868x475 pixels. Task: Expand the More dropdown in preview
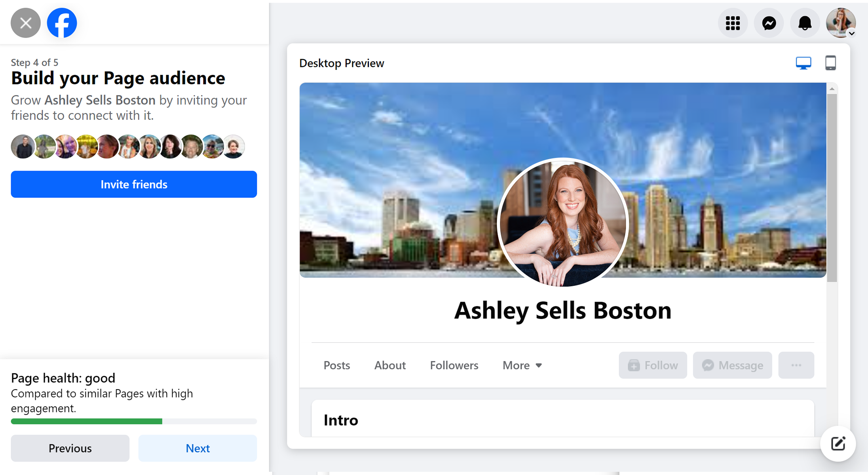(x=522, y=365)
